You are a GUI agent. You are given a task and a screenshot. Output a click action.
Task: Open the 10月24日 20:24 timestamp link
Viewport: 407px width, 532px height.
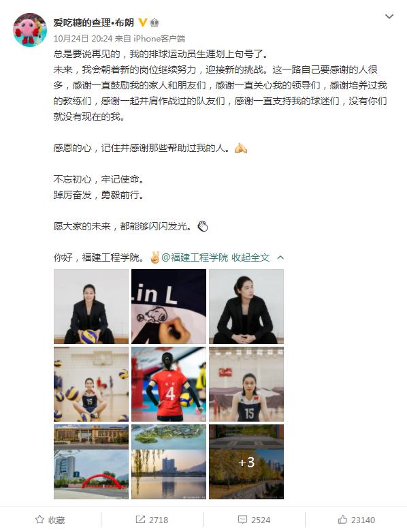82,38
